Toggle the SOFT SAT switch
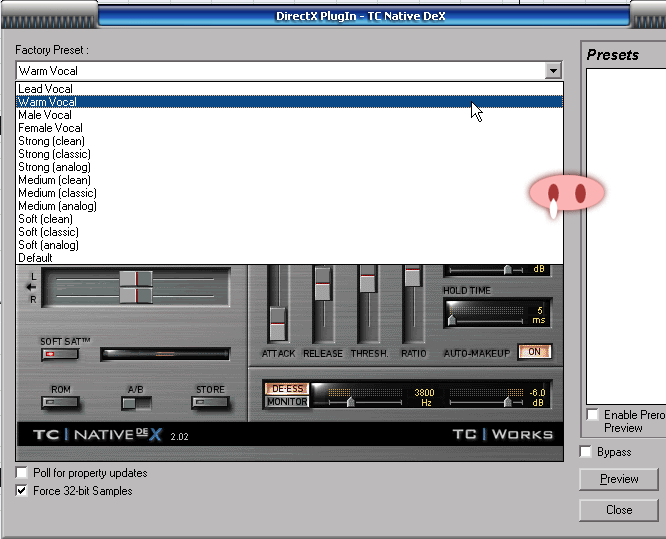 60,354
